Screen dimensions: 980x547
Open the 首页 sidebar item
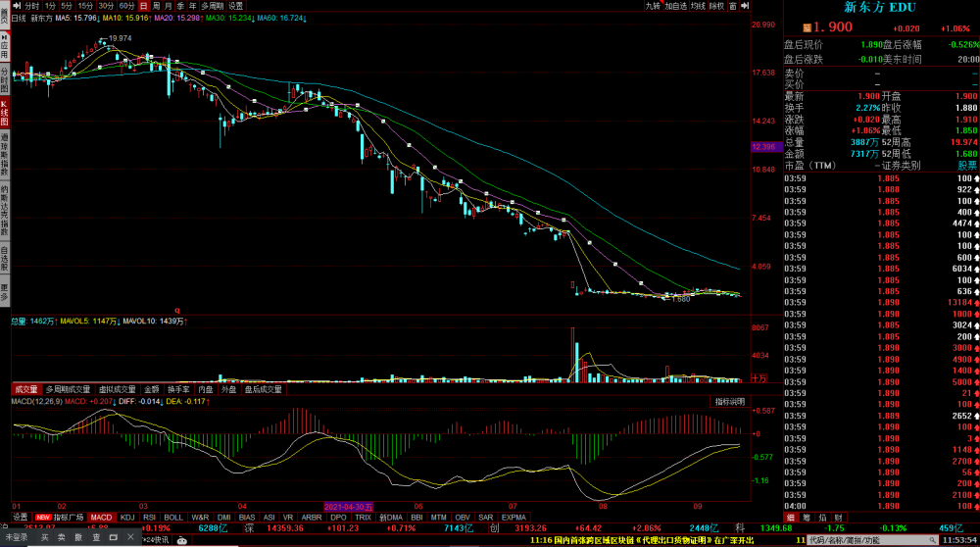(x=4, y=16)
